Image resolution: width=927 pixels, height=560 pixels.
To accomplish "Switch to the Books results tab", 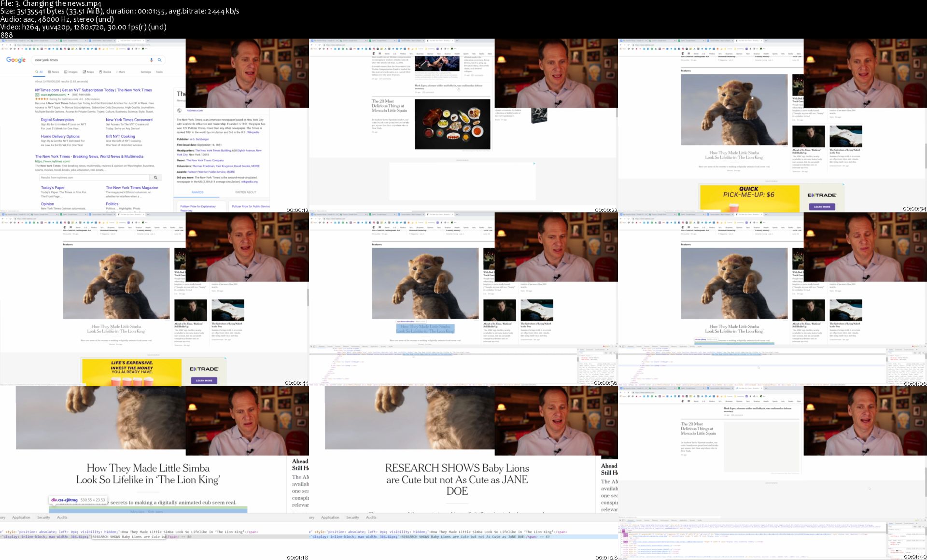I will (x=105, y=72).
